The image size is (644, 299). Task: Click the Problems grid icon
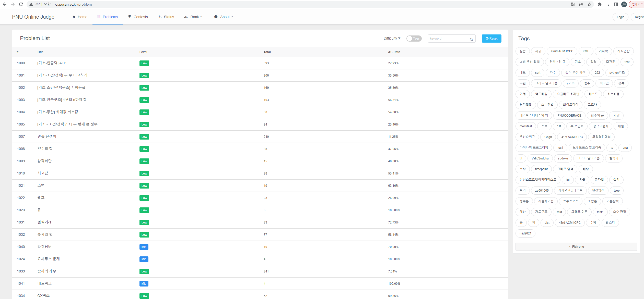coord(99,17)
